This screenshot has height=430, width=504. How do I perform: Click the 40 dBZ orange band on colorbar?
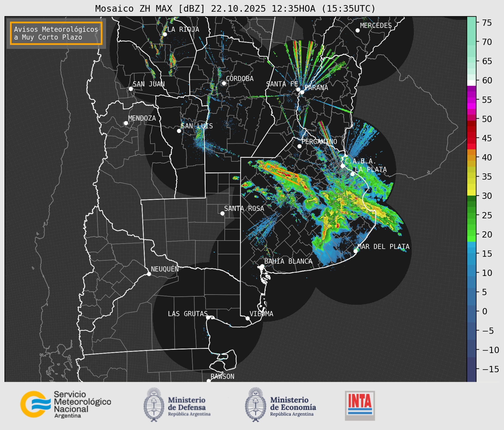(x=471, y=158)
